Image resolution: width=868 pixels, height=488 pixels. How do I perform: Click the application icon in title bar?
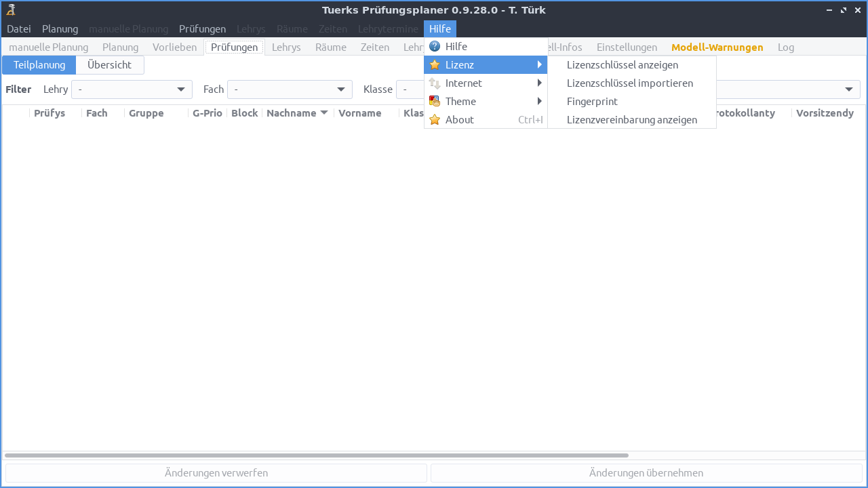click(11, 9)
